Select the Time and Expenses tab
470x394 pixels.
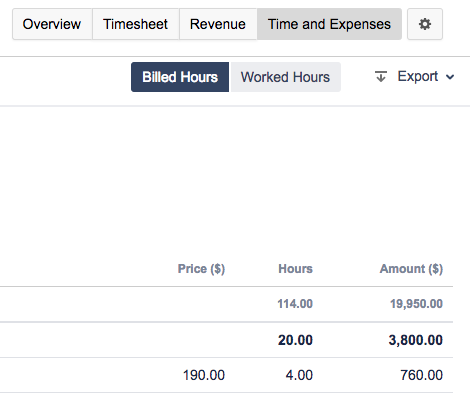pos(329,24)
